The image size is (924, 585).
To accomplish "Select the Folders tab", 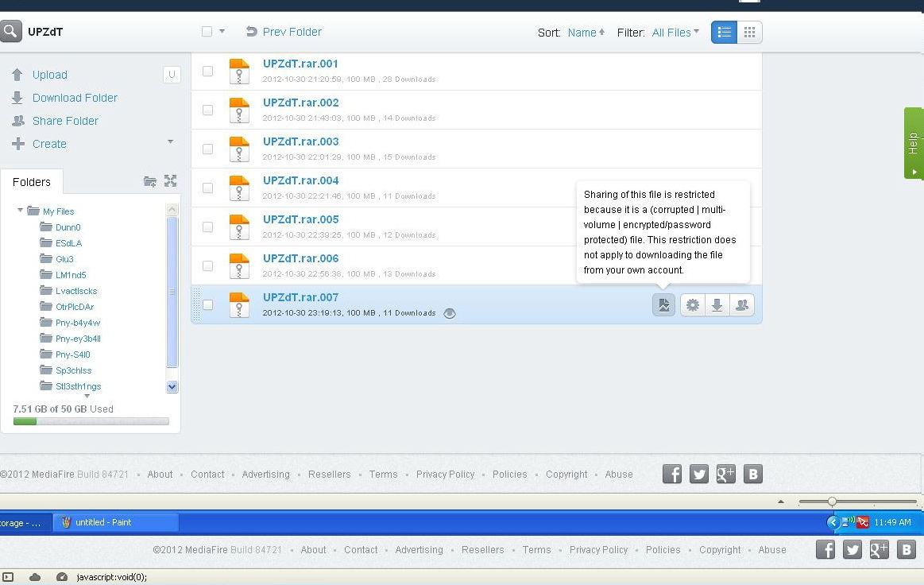I will (32, 182).
